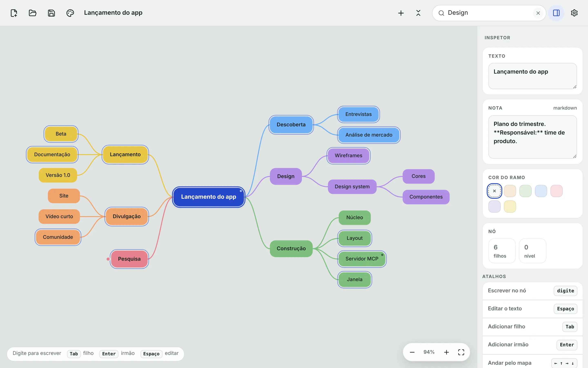This screenshot has height=368, width=588.
Task: Select the Divulgação node
Action: tap(127, 217)
